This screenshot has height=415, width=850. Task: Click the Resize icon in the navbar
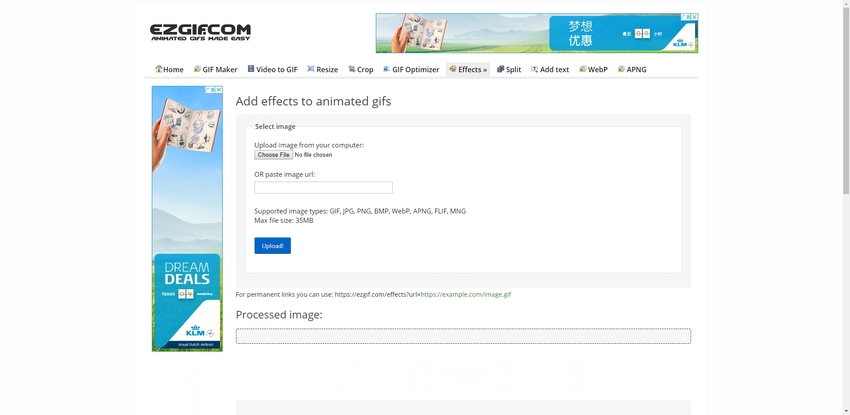pos(311,69)
